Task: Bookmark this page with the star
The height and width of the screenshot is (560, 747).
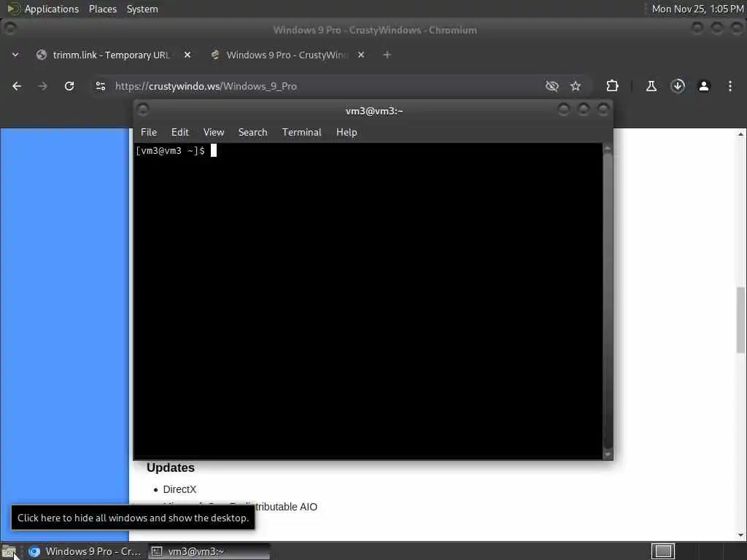Action: (576, 86)
